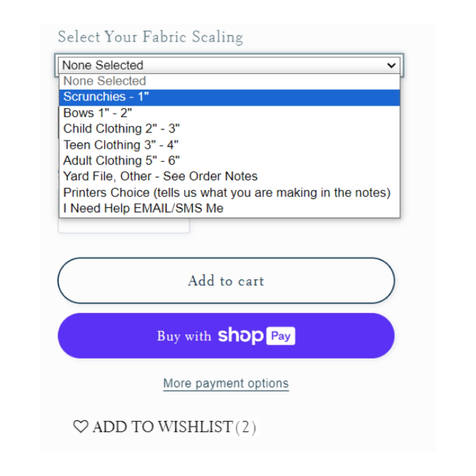Click the wishlist count (2)

pos(246,427)
